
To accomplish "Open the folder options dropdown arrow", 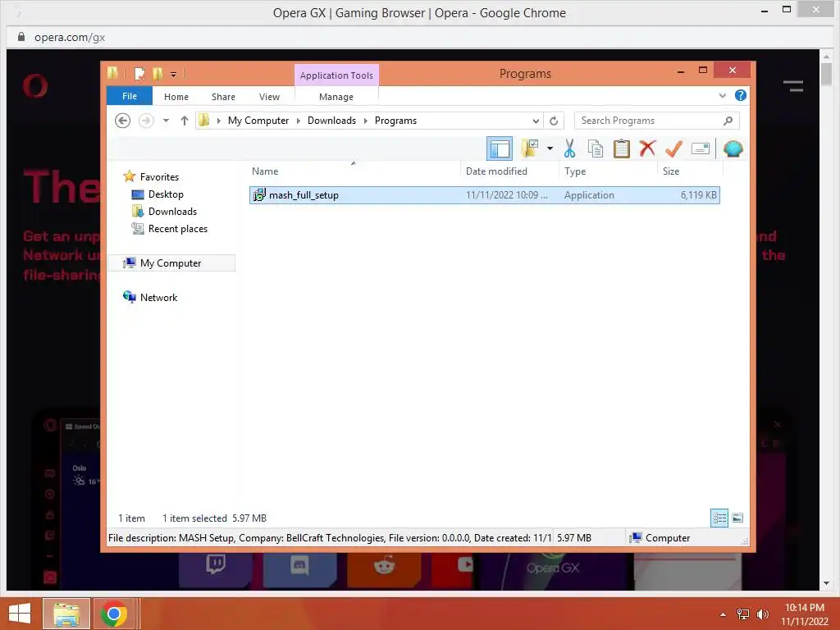I will pyautogui.click(x=550, y=148).
